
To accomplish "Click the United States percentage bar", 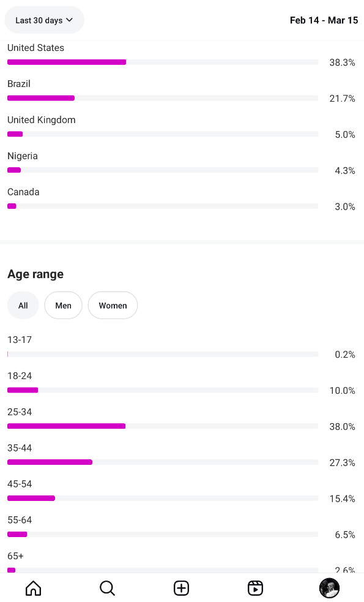I will pos(163,62).
